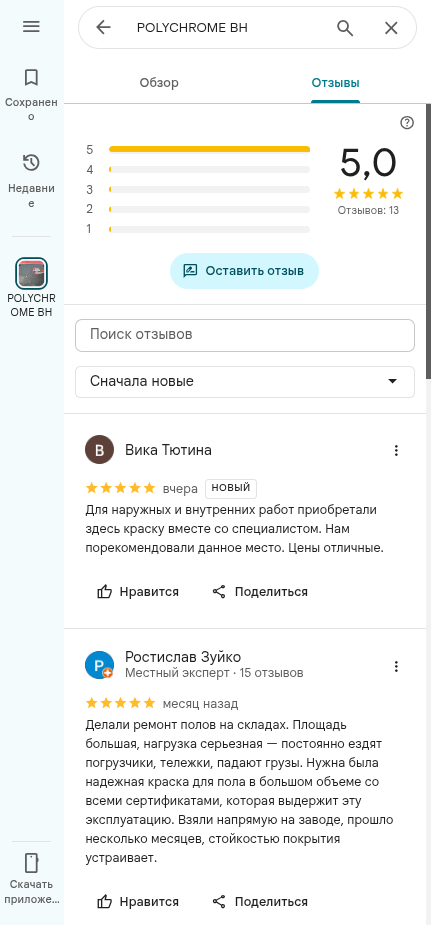Share Ростислав Зуйко's review via Поделиться
The image size is (431, 925).
click(x=260, y=902)
